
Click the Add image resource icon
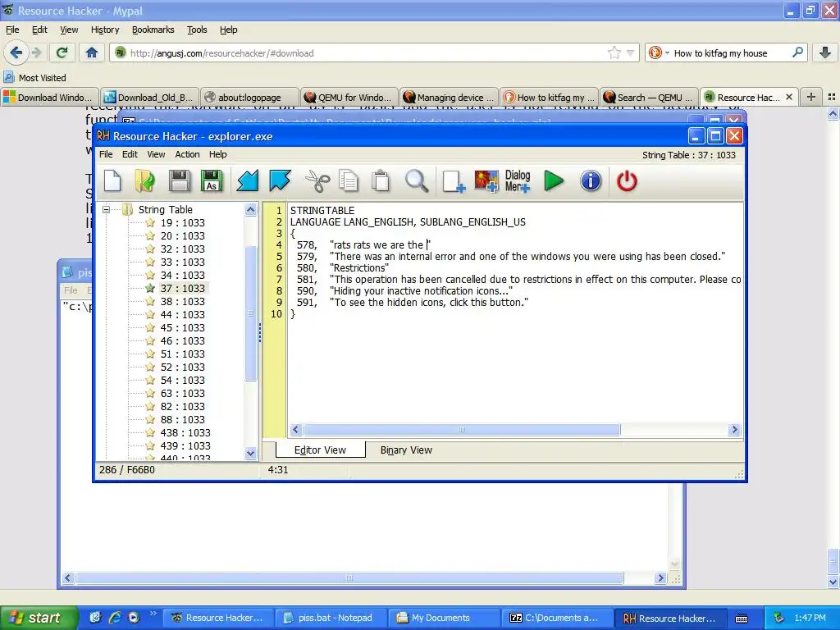[486, 181]
